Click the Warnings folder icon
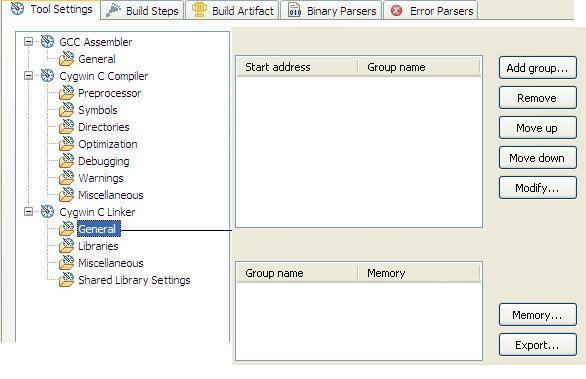The height and width of the screenshot is (379, 586). pyautogui.click(x=67, y=178)
